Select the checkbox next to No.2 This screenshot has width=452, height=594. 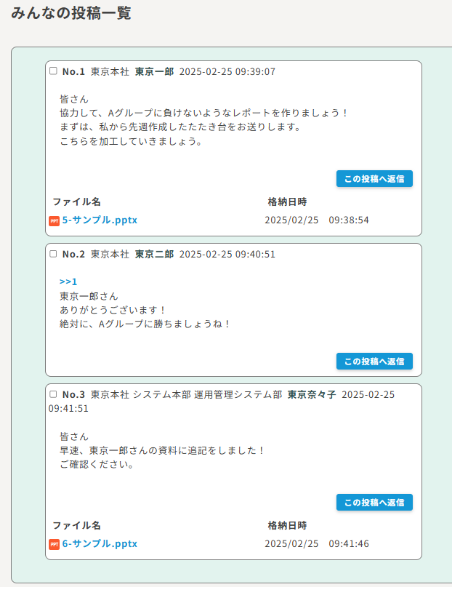click(x=53, y=254)
